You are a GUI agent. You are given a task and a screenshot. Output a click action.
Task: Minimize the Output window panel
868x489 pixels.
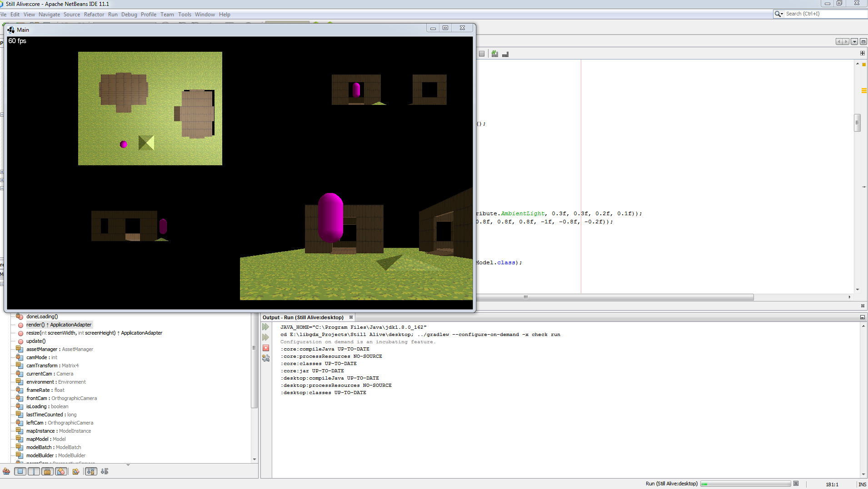pyautogui.click(x=862, y=317)
